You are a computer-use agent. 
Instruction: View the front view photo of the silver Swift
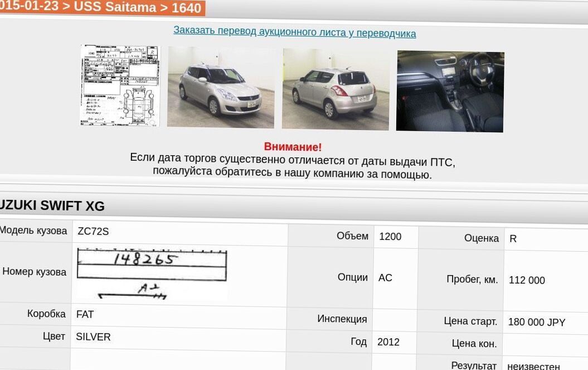(x=221, y=87)
